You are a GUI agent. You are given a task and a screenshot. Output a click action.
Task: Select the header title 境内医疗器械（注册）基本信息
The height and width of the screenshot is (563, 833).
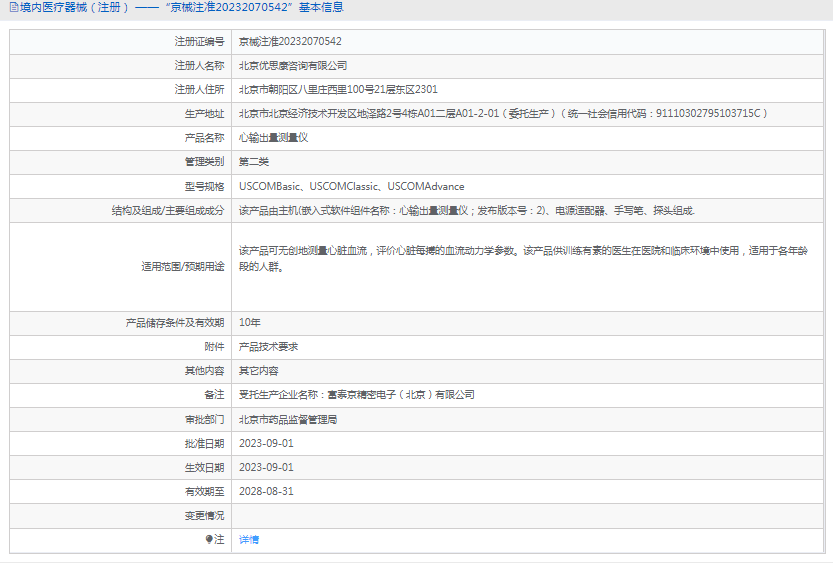[182, 7]
